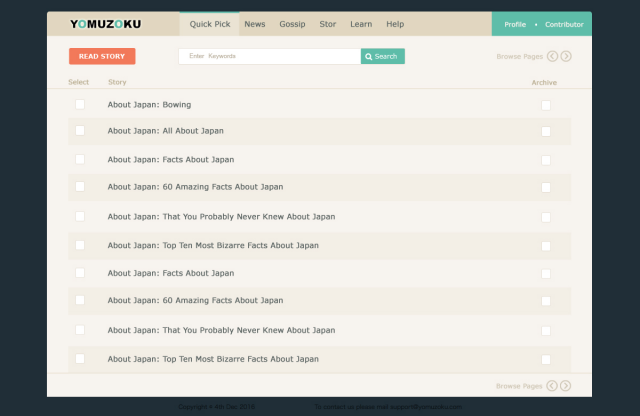The image size is (640, 416).
Task: Click the bottom Browse Pages next arrow
Action: tap(565, 386)
